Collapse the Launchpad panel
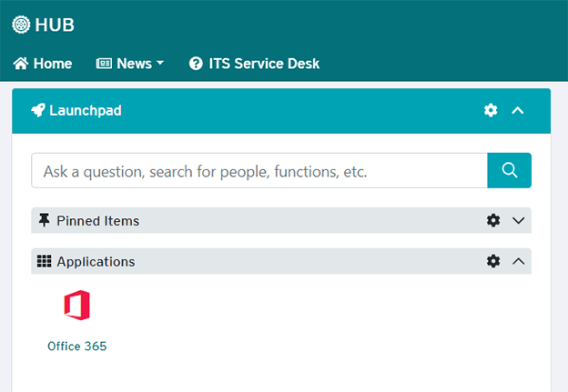 tap(518, 111)
